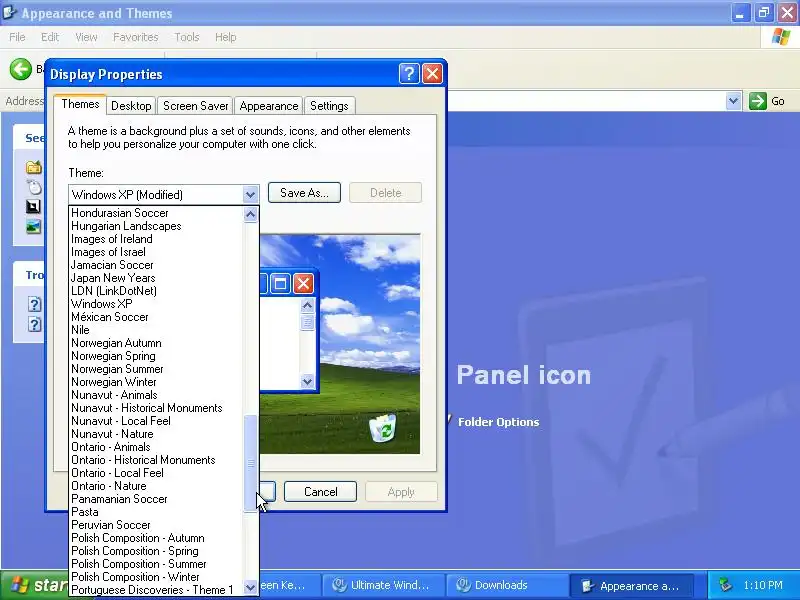800x600 pixels.
Task: Click theme list scrollbar up arrow
Action: pyautogui.click(x=250, y=214)
